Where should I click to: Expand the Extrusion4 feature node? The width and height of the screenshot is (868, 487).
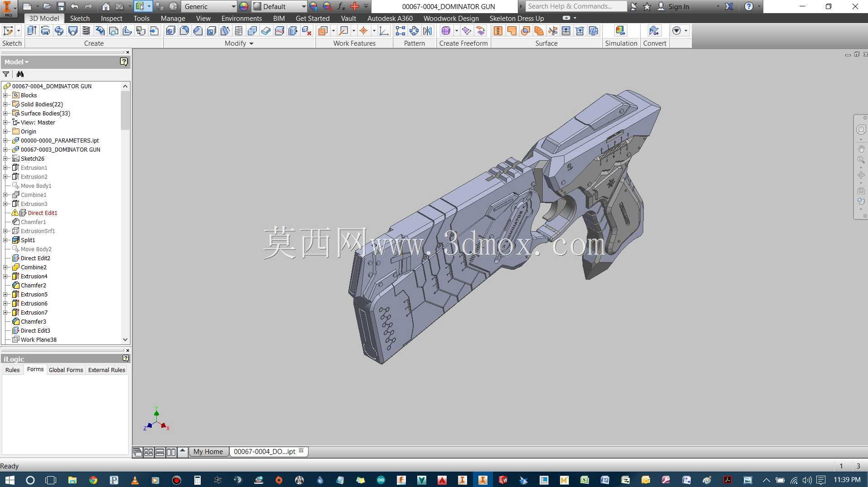5,276
